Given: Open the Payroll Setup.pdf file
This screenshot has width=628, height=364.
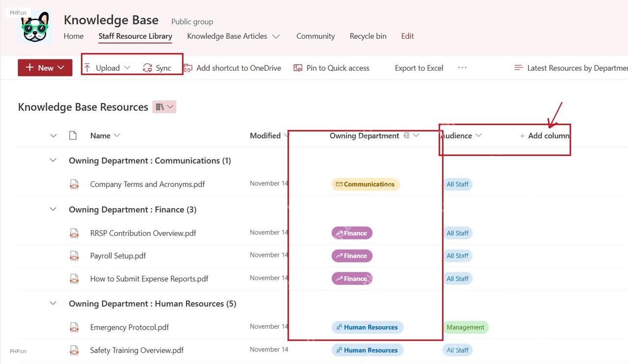Looking at the screenshot, I should pos(118,256).
